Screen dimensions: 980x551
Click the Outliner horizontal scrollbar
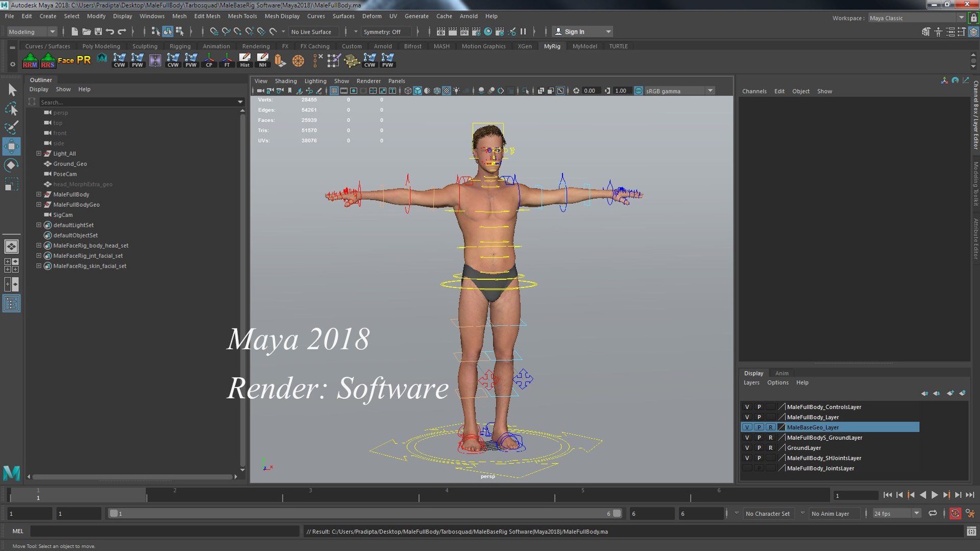[x=132, y=476]
